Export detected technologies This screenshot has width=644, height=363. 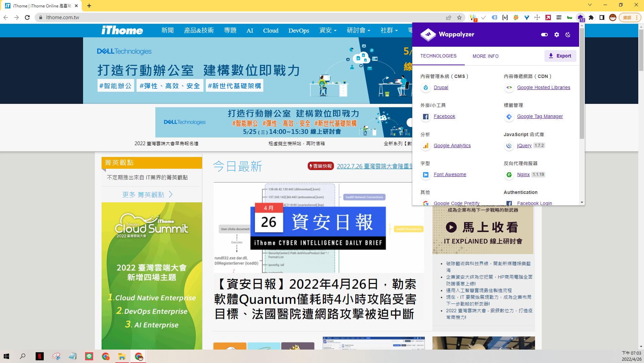(x=560, y=56)
